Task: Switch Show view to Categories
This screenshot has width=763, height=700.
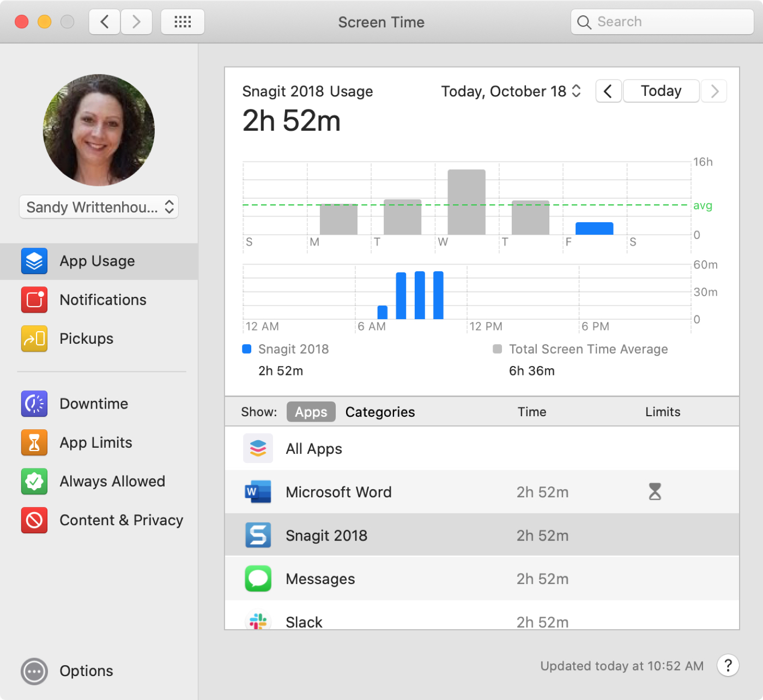Action: tap(380, 412)
